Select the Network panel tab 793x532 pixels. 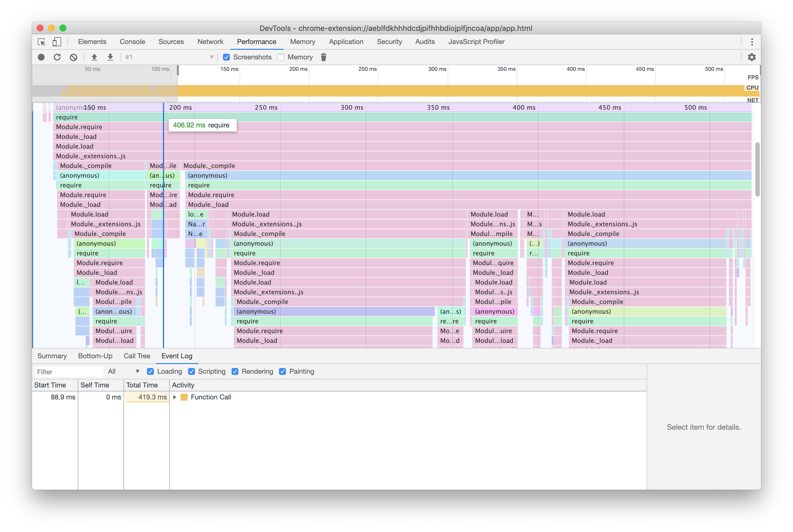pos(210,41)
